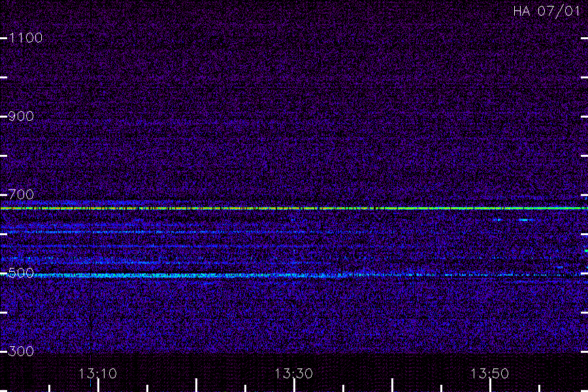Click the tick mark under 13:10
Viewport: 588px width, 392px height.
tap(98, 385)
